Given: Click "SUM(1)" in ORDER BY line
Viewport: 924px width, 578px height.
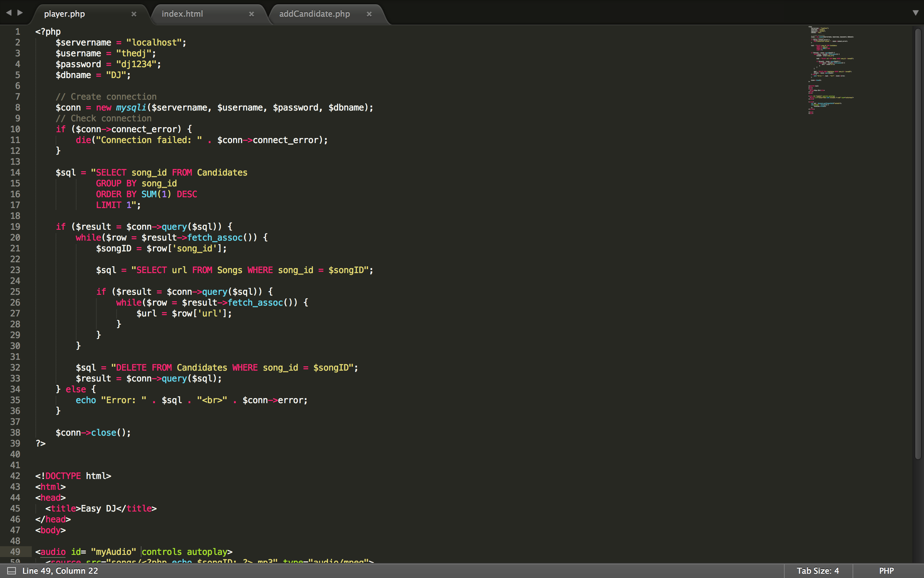Looking at the screenshot, I should point(157,194).
